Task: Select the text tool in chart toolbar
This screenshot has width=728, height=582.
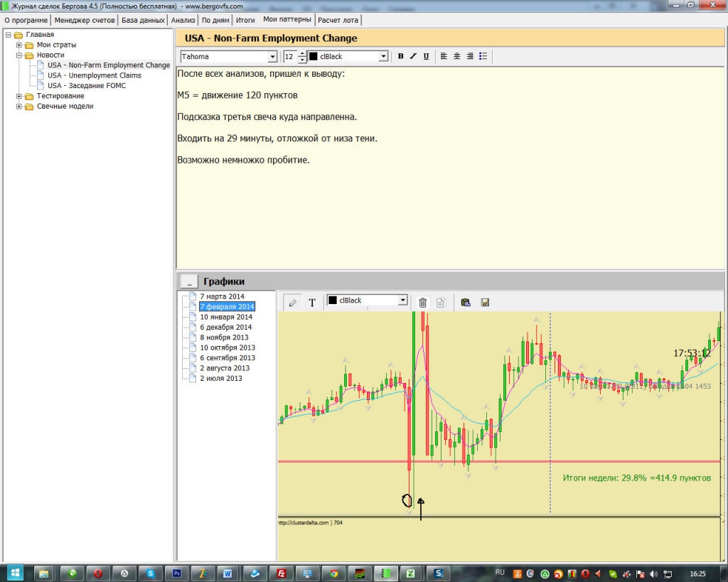Action: coord(312,303)
